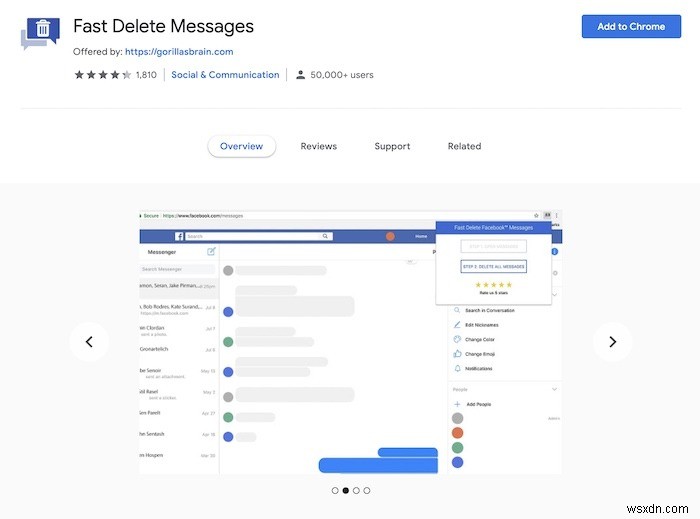Click the orange profile avatar in Facebook bar

point(390,236)
